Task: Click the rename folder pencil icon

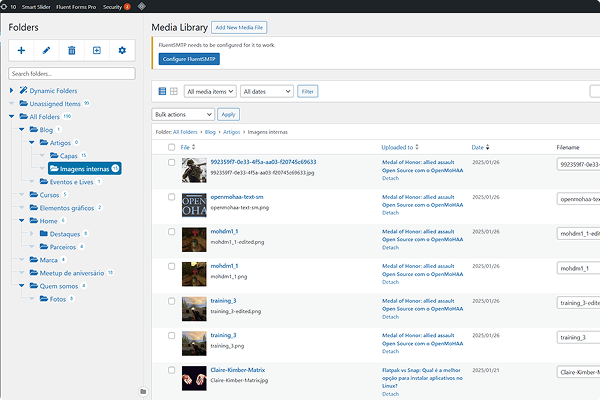Action: click(x=46, y=50)
